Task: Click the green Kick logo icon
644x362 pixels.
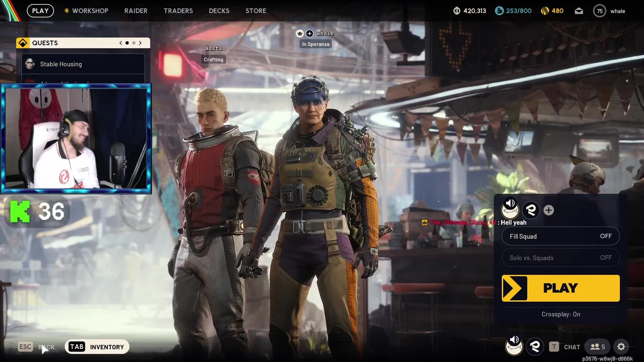Action: coord(20,211)
